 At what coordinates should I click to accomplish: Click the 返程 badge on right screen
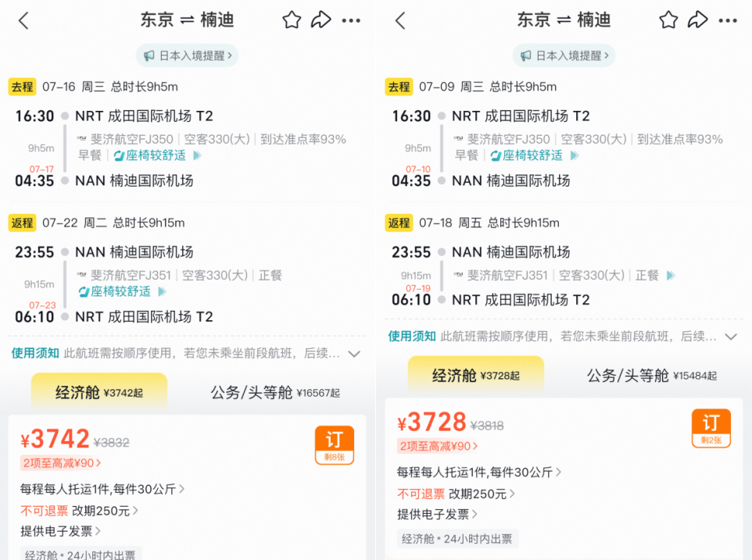point(399,223)
